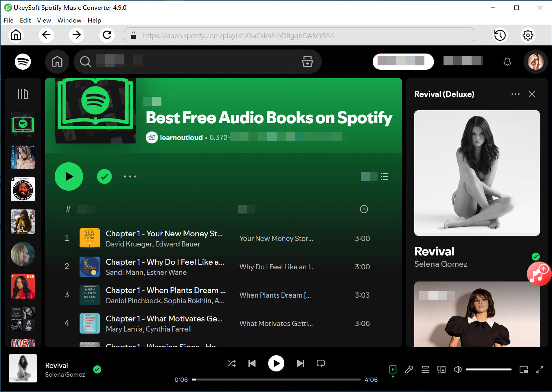Click the Spotify URL address field
The image size is (552, 392).
pyautogui.click(x=299, y=35)
